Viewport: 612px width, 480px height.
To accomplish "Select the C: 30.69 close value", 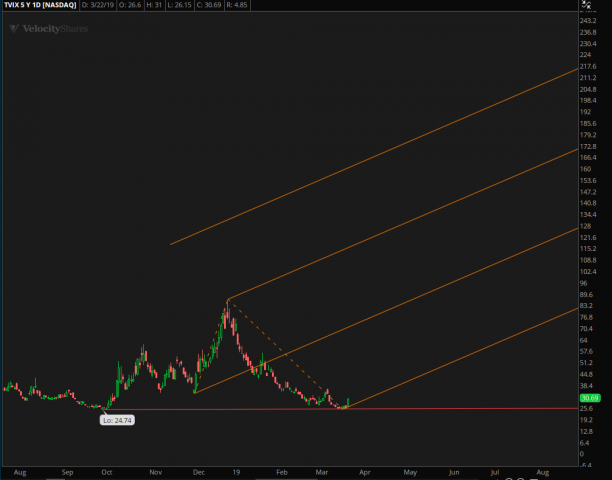I will (x=209, y=5).
